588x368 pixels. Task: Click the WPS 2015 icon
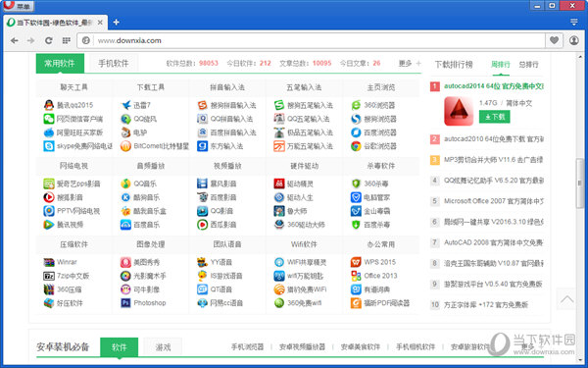pyautogui.click(x=356, y=262)
